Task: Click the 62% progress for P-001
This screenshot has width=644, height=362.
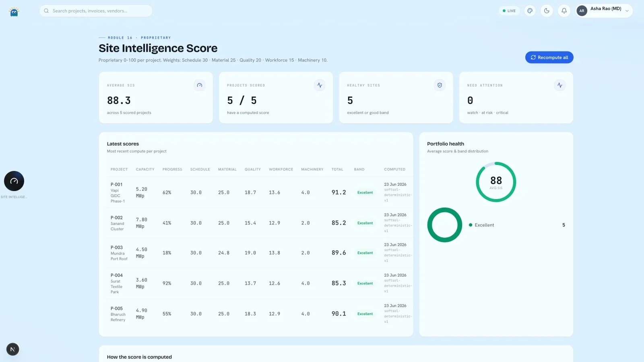Action: tap(167, 193)
